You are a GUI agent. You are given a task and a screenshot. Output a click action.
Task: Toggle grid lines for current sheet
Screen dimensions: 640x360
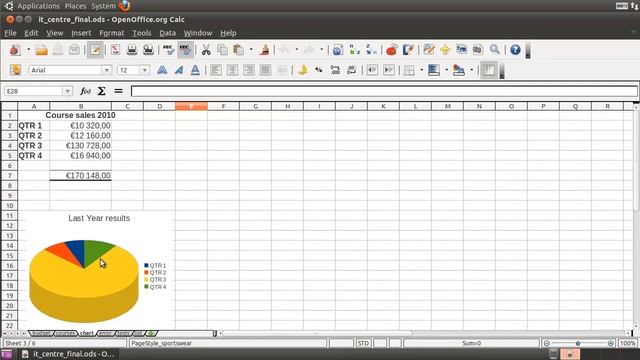489,70
